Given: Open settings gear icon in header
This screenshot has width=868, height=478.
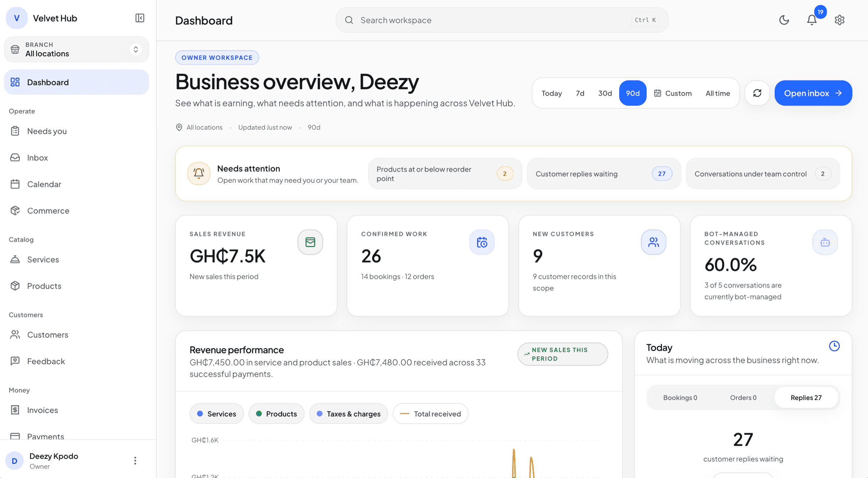Looking at the screenshot, I should click(x=839, y=20).
